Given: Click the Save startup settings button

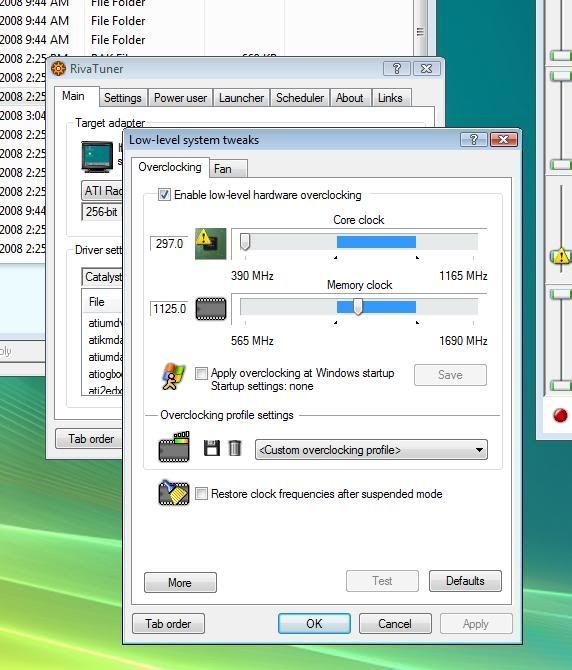Looking at the screenshot, I should 450,375.
